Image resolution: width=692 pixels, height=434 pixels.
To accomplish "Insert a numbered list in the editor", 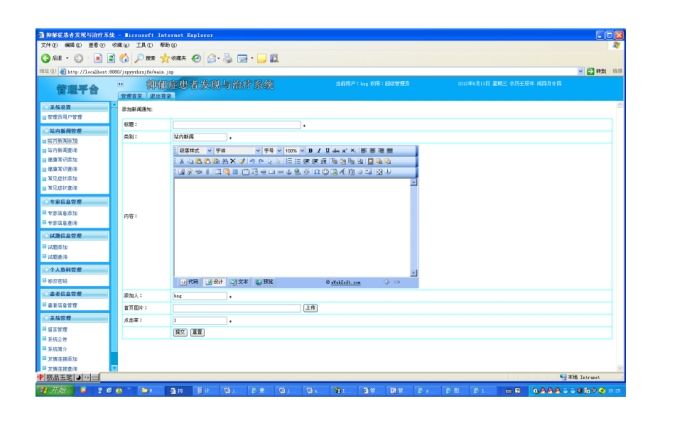I will pos(290,161).
